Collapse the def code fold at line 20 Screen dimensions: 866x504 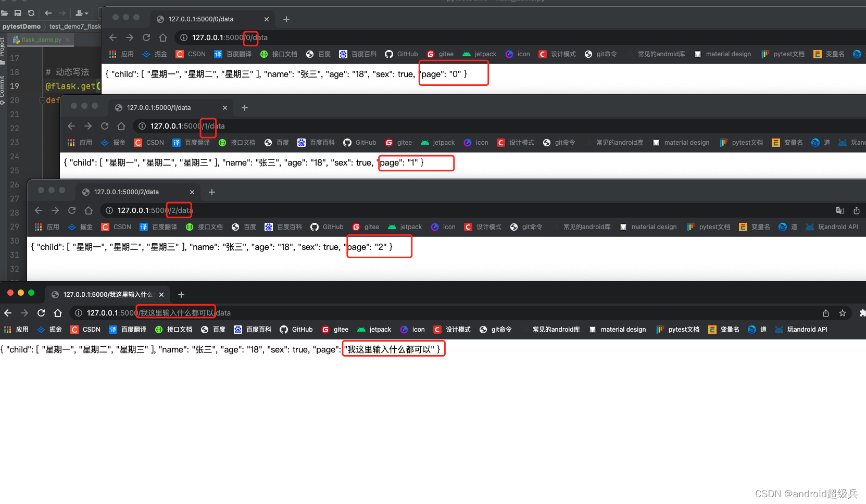(42, 100)
